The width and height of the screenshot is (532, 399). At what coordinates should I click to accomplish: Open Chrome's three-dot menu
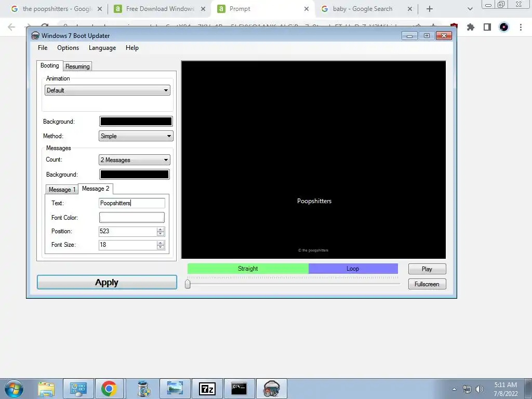tap(521, 27)
